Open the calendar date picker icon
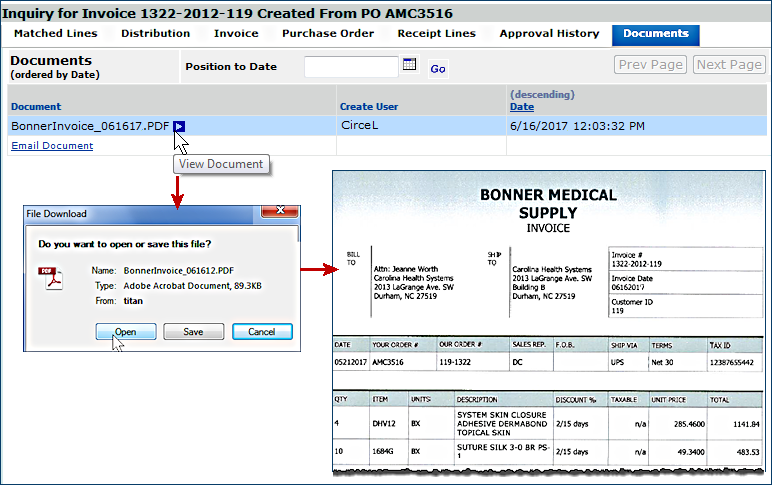The width and height of the screenshot is (772, 485). 409,66
